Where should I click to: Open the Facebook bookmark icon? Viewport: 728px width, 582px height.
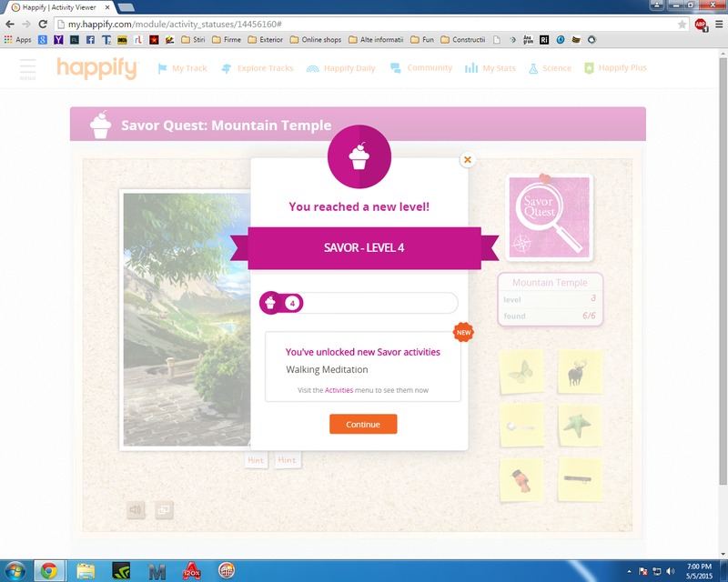(x=90, y=40)
